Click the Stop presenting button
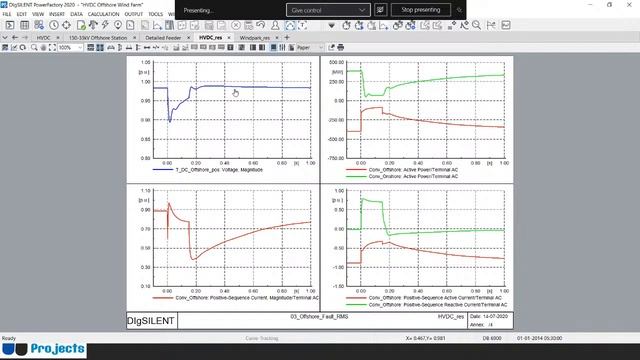This screenshot has height=360, width=640. tap(421, 10)
